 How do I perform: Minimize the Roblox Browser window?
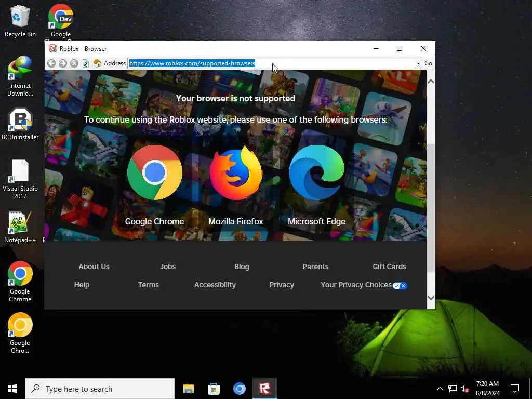376,48
